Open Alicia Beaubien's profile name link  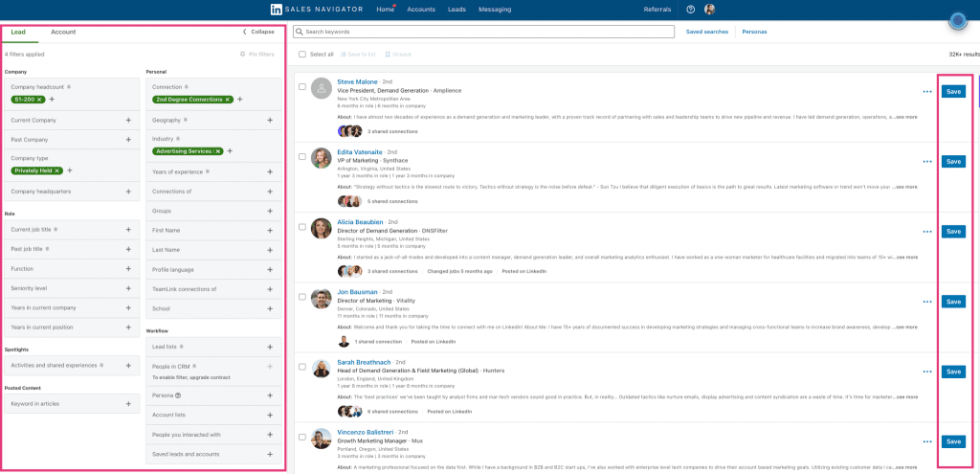click(361, 222)
